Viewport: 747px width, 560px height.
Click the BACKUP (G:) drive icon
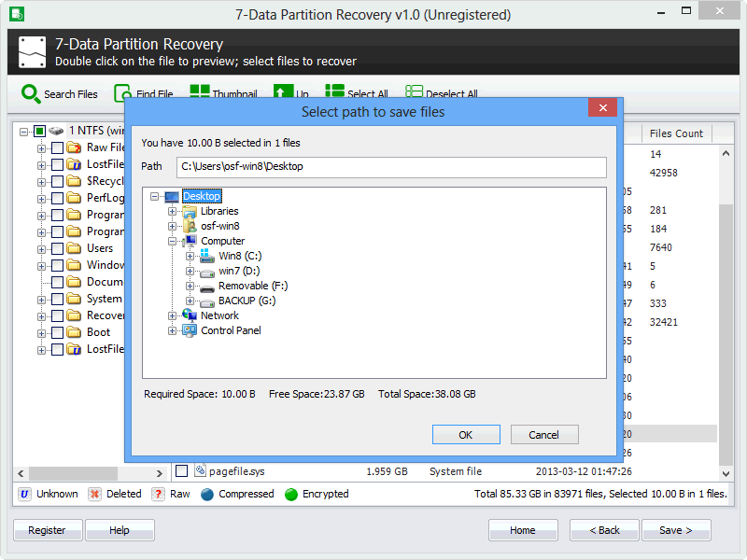click(x=207, y=301)
